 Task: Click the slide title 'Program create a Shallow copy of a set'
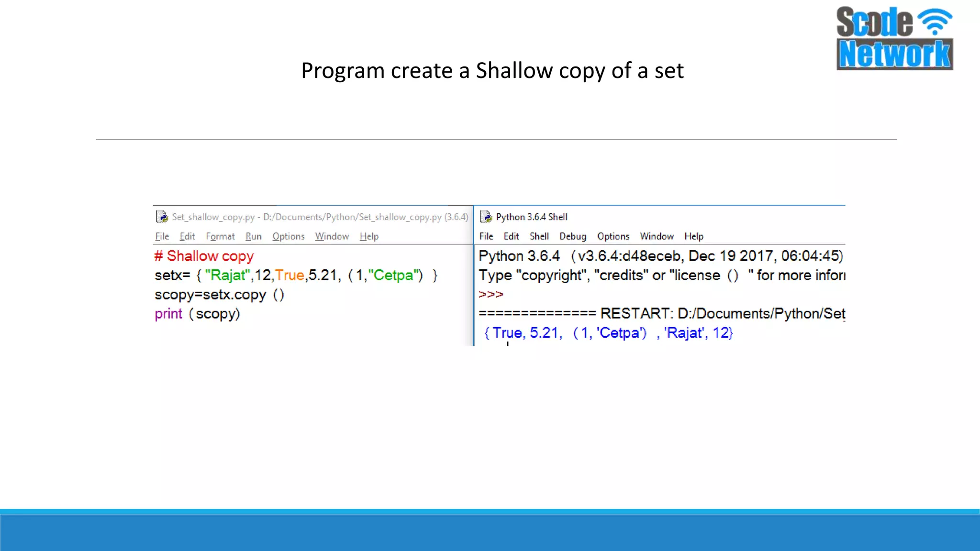(492, 71)
